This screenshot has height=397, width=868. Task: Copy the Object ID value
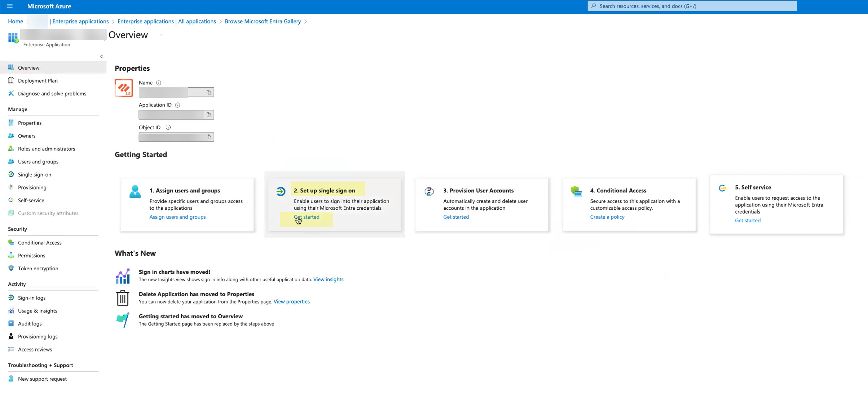pos(209,137)
